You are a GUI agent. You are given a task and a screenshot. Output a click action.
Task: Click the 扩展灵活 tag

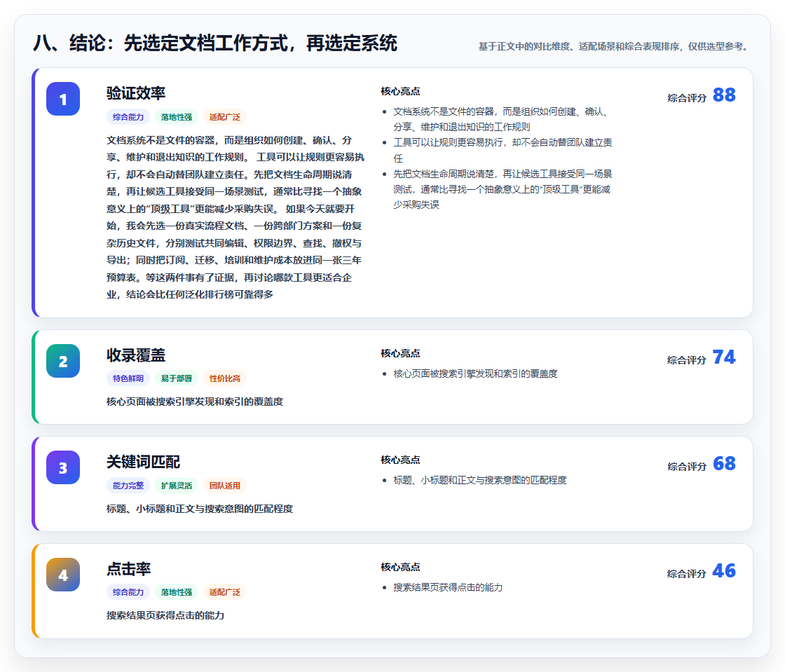(177, 486)
